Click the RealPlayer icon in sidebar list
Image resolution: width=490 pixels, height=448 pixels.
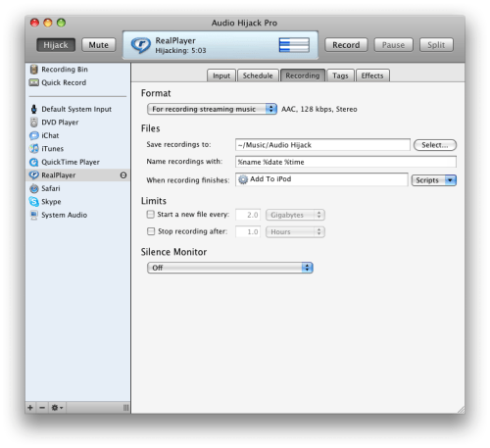coord(33,175)
